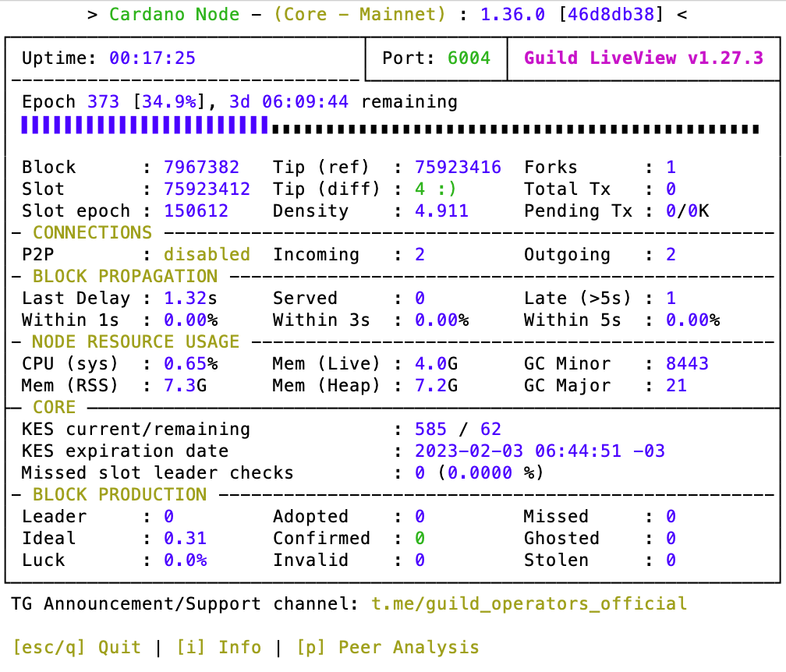Select the Mem (Heap) value 7.2G
The image size is (786, 672).
tap(436, 385)
